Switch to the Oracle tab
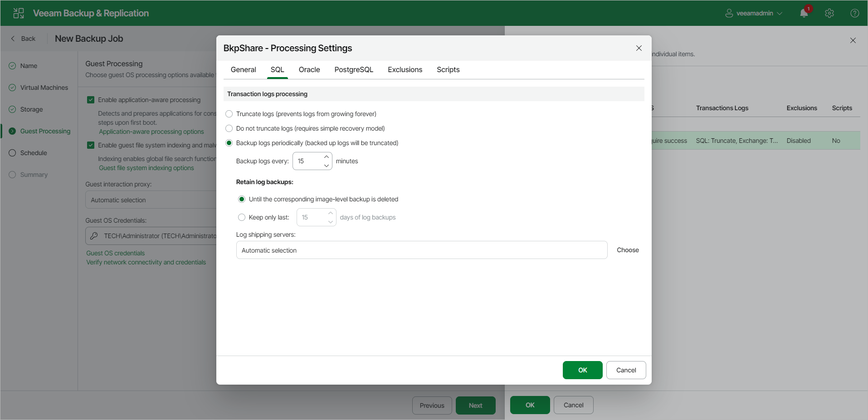This screenshot has width=868, height=420. pos(309,69)
